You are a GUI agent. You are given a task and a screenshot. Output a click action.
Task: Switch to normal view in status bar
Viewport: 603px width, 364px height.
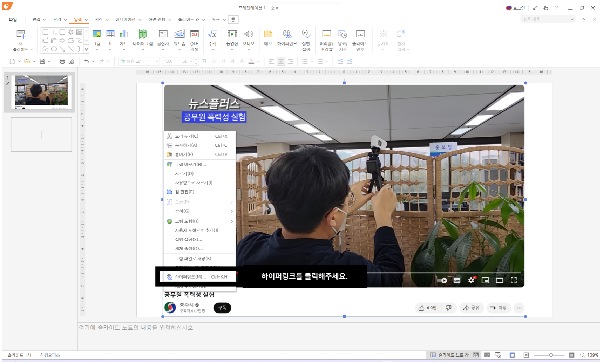[x=476, y=355]
